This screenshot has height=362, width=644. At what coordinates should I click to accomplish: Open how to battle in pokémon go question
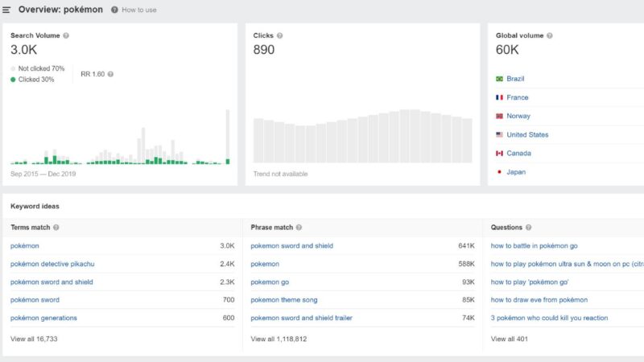click(534, 246)
